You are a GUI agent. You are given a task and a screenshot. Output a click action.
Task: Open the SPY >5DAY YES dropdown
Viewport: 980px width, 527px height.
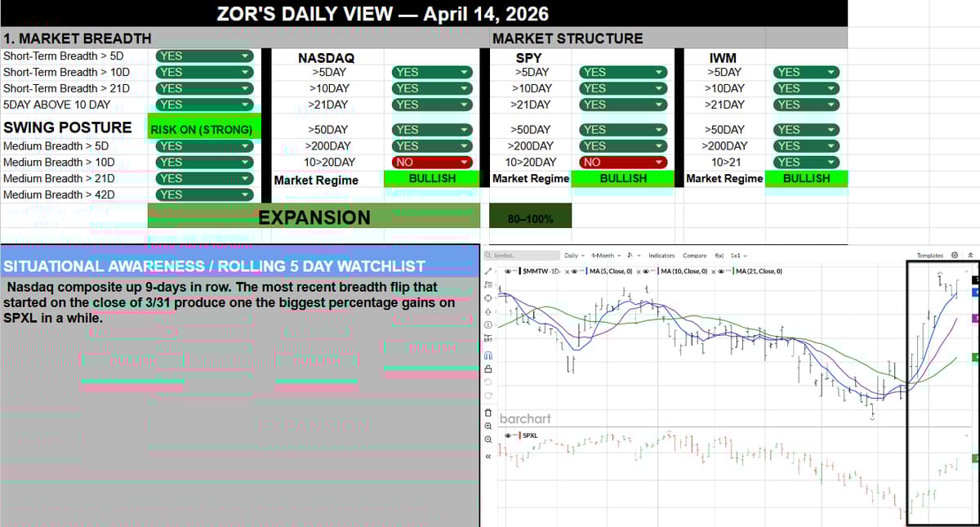622,72
